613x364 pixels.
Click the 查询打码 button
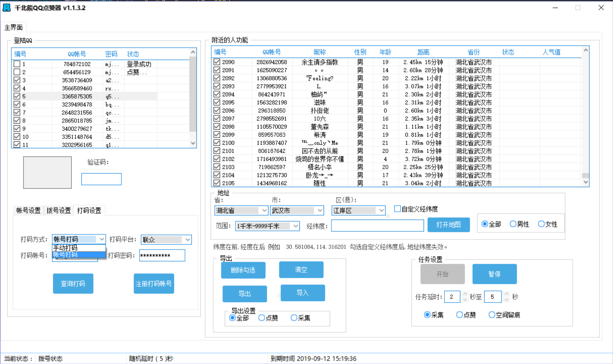tap(73, 284)
